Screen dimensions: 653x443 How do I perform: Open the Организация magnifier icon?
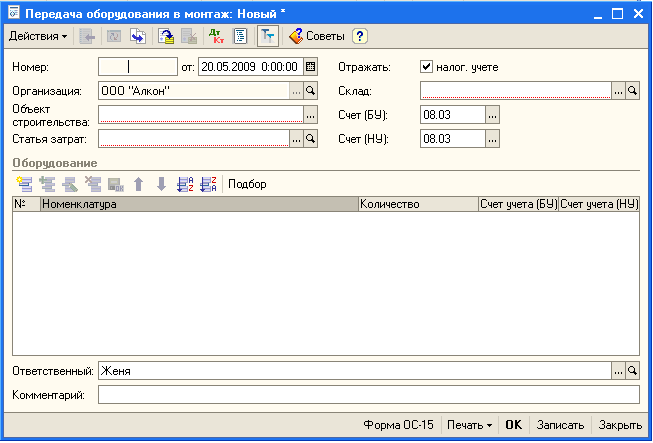point(310,91)
